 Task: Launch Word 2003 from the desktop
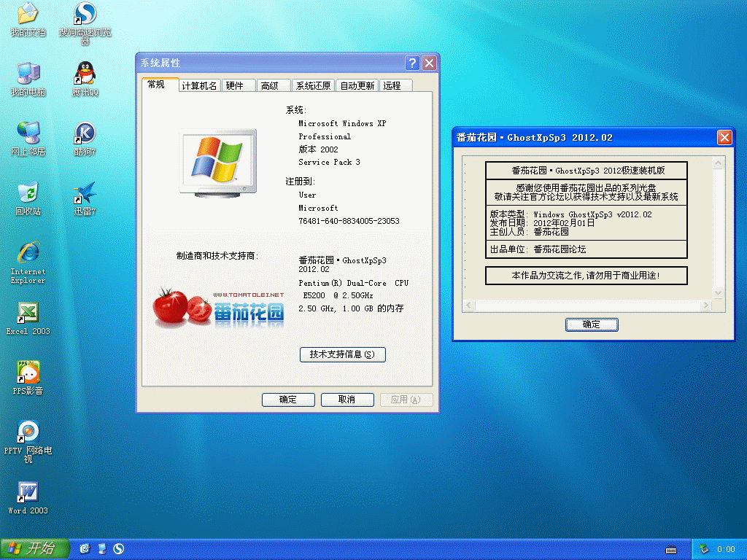(28, 492)
